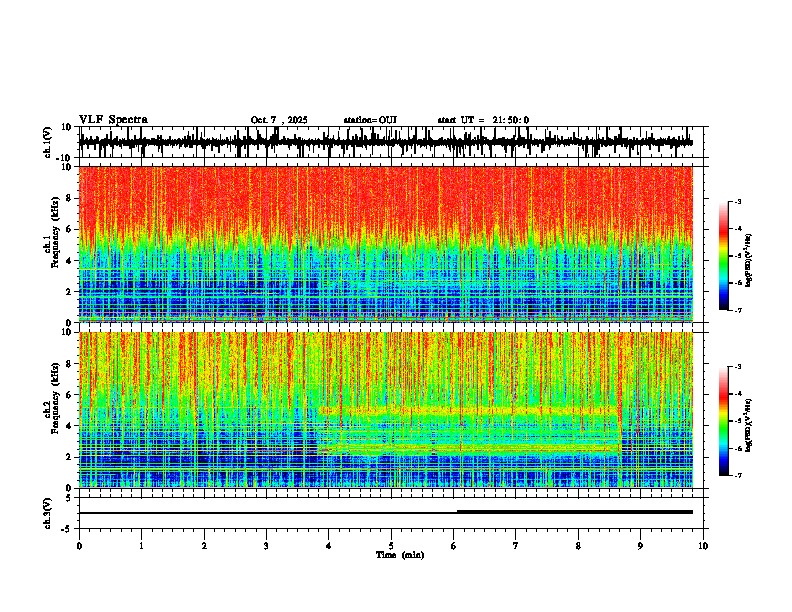Click the "-7" label on ch.1 color bar
The height and width of the screenshot is (612, 792).
(738, 310)
